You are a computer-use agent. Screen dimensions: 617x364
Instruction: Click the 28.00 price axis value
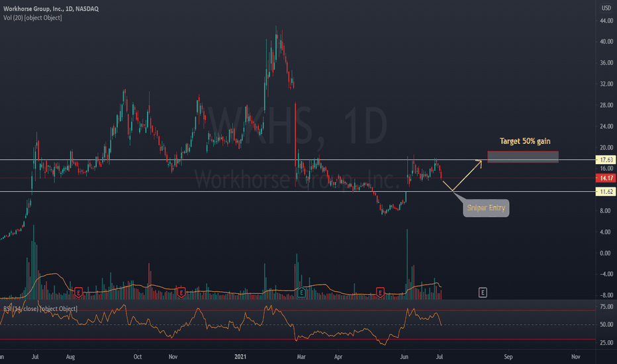coord(606,105)
